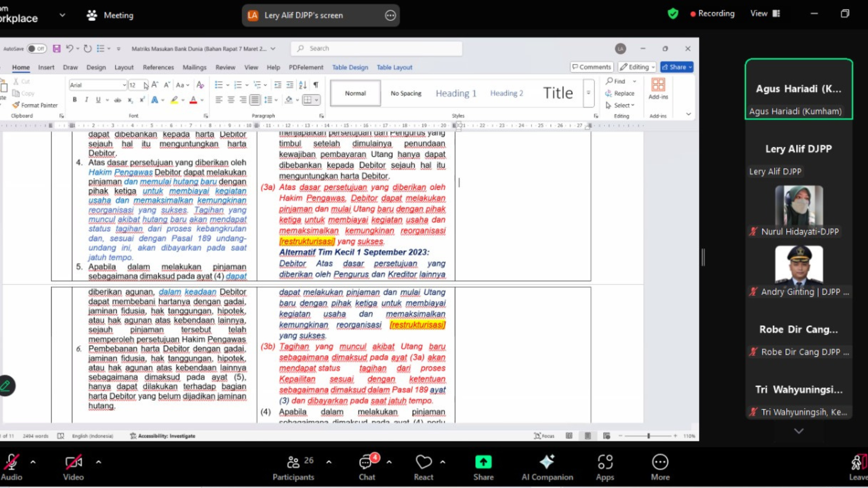Toggle Italic formatting

86,100
